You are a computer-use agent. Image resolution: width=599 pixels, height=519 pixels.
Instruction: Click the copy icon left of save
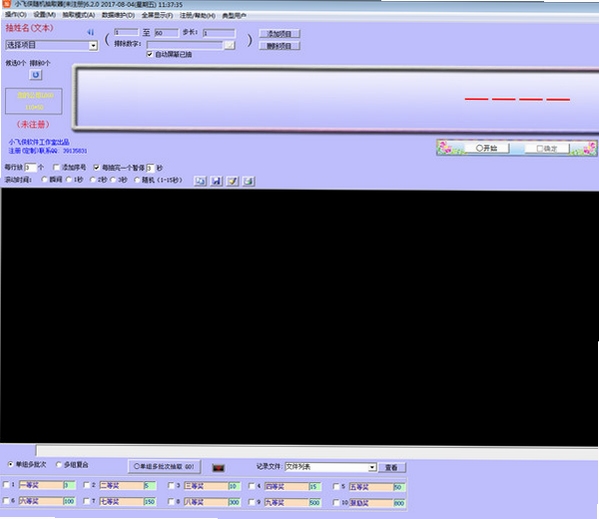coord(200,181)
